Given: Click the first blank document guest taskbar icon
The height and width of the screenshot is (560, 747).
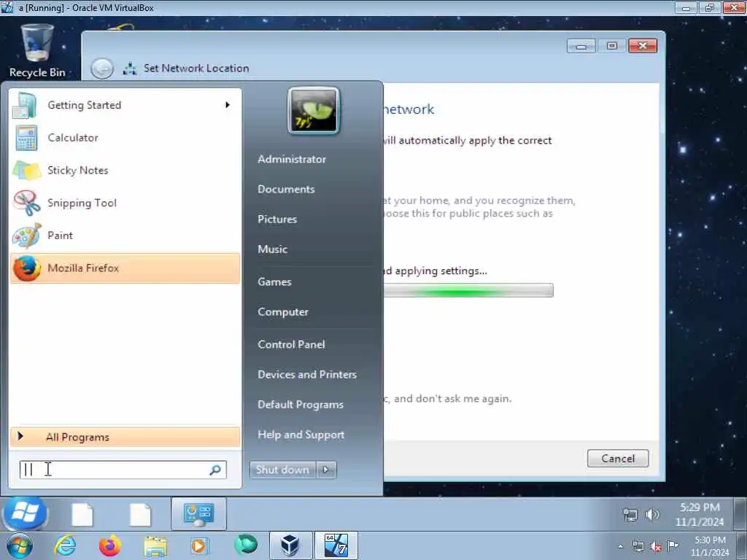Looking at the screenshot, I should (x=82, y=514).
